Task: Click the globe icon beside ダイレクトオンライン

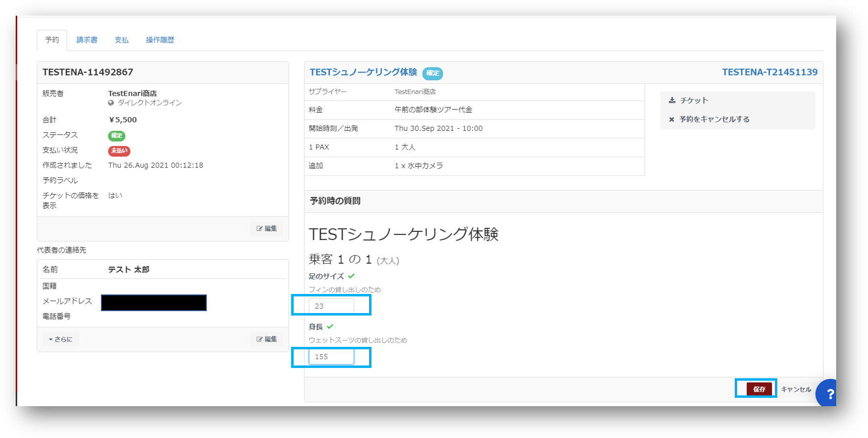Action: pyautogui.click(x=111, y=103)
